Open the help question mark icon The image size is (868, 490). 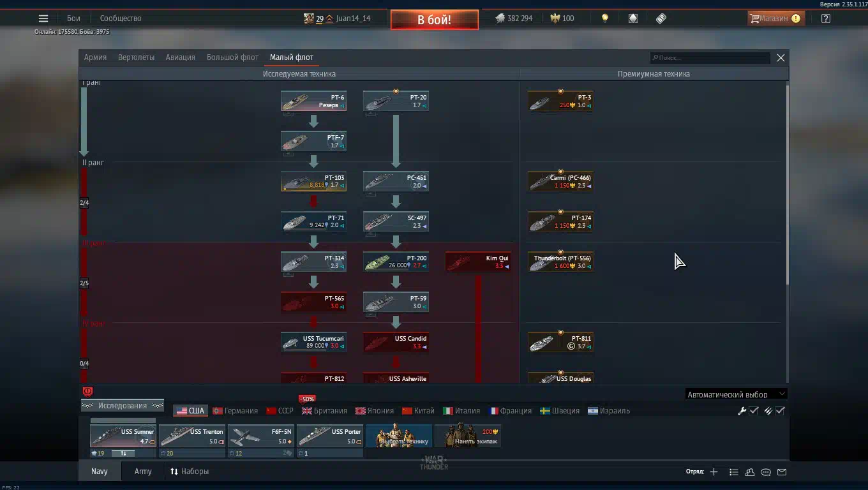[826, 19]
